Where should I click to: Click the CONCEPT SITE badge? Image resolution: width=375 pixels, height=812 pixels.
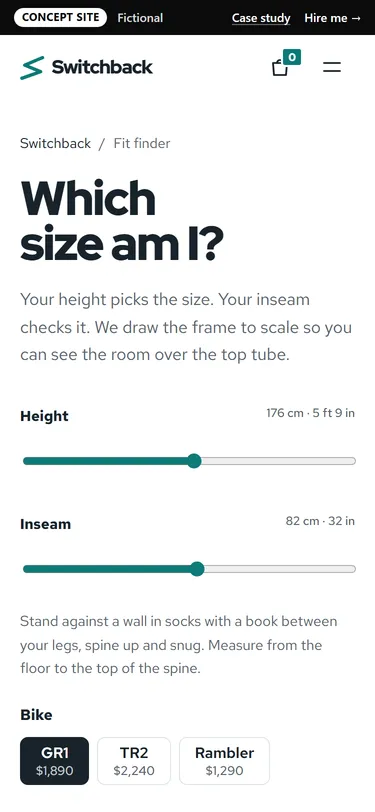(60, 18)
